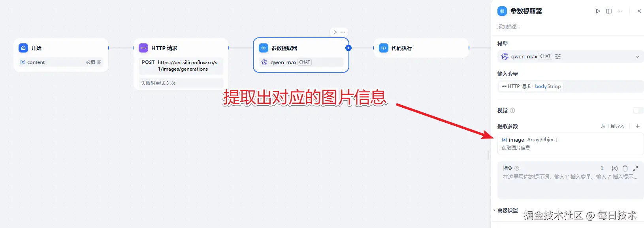Open the panel documentation book icon
Image resolution: width=644 pixels, height=228 pixels.
pyautogui.click(x=609, y=11)
